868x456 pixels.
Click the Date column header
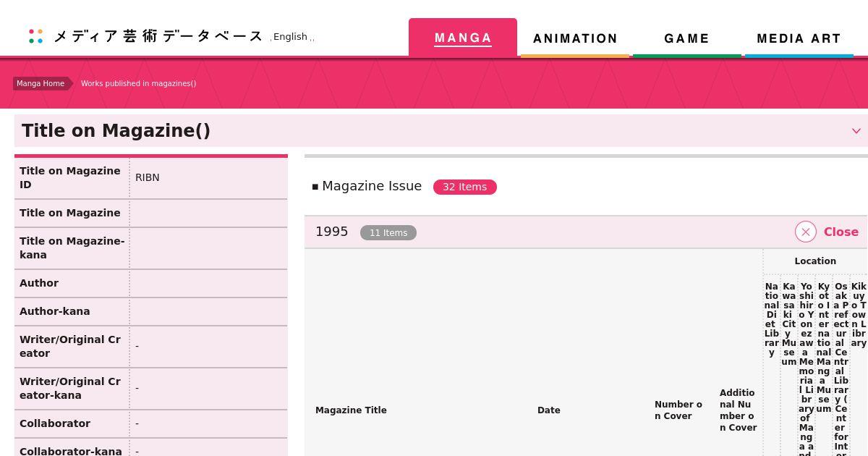pos(548,410)
